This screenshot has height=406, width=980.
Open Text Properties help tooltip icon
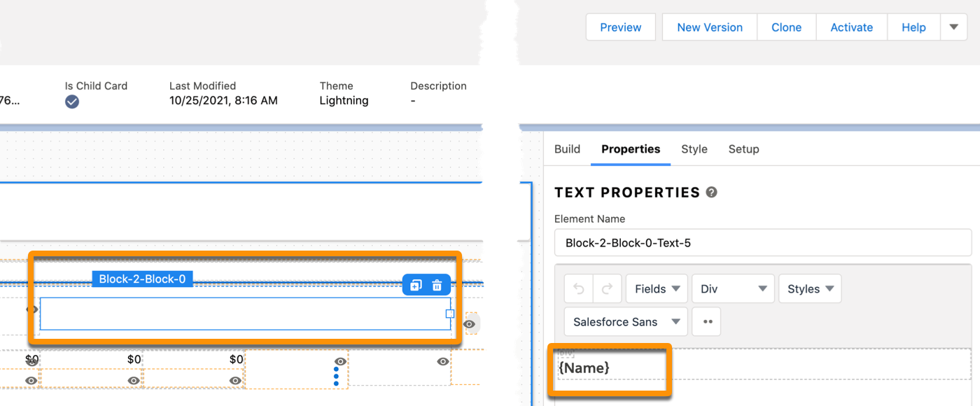tap(712, 192)
